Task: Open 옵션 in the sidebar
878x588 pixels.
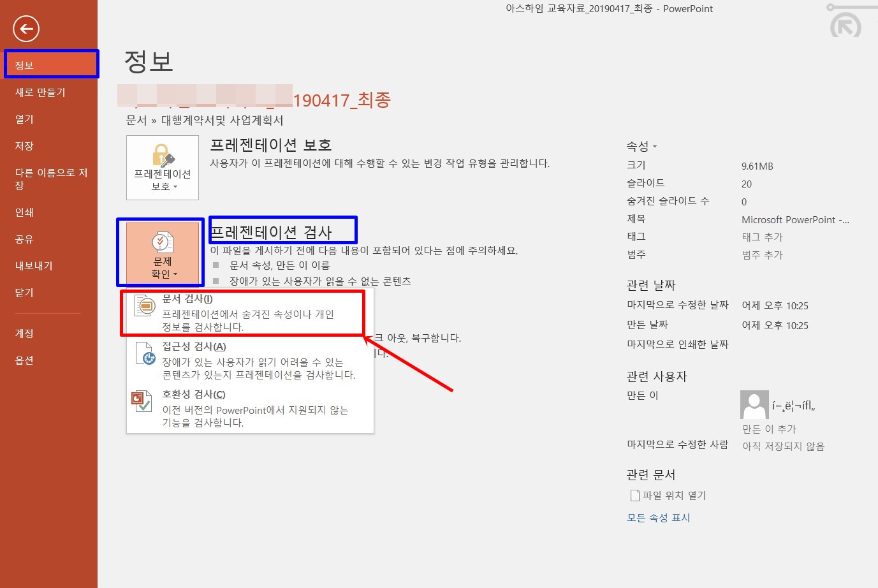Action: click(48, 360)
